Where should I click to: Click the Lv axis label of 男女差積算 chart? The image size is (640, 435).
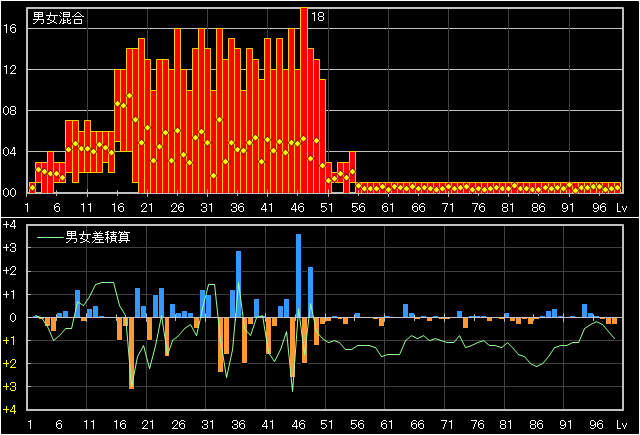click(622, 425)
